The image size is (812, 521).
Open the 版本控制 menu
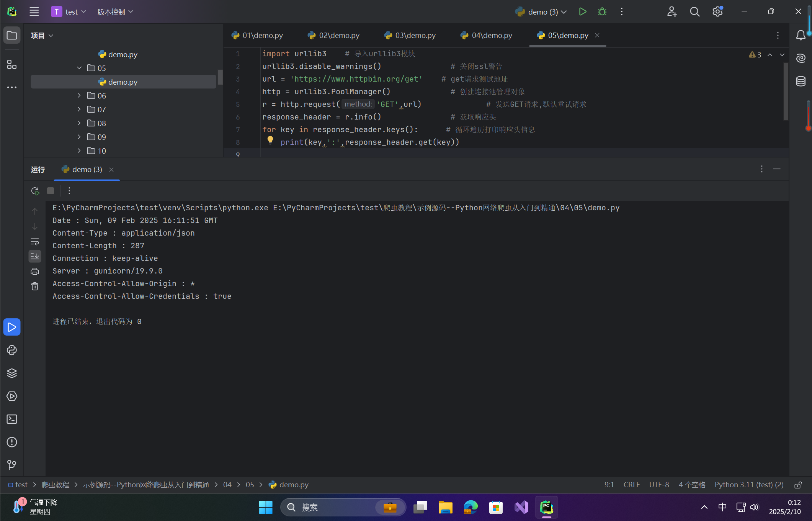click(x=115, y=12)
